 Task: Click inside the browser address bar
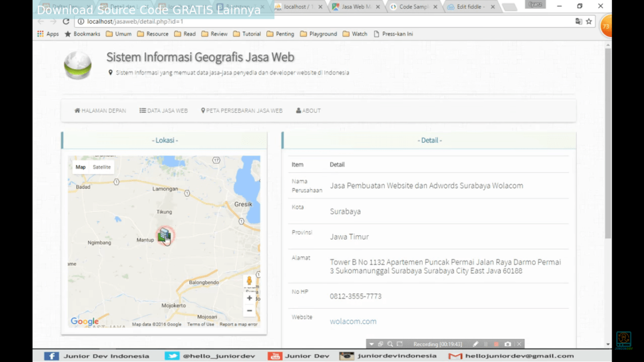[x=215, y=21]
